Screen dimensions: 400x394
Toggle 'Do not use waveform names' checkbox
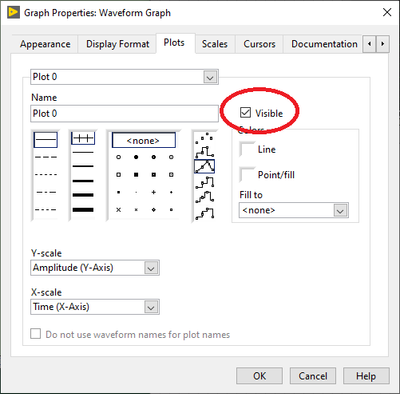click(36, 334)
